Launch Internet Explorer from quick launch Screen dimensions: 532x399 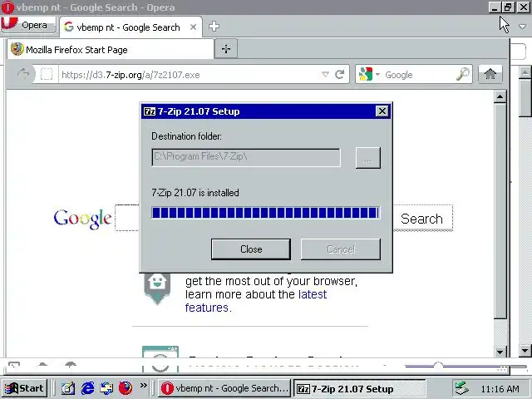click(87, 388)
